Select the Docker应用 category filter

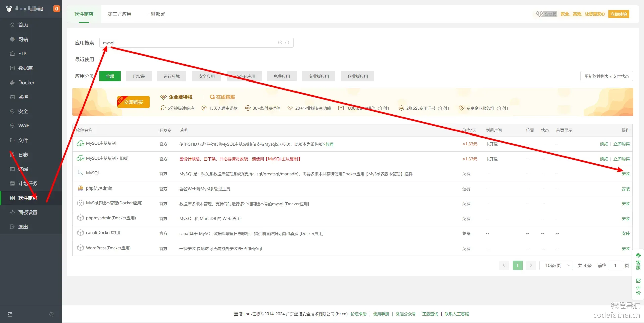[x=244, y=76]
